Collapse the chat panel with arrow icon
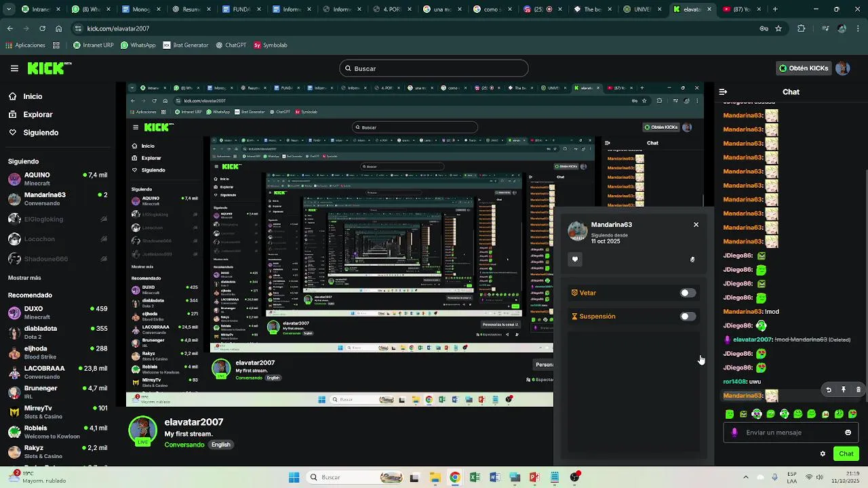Viewport: 868px width, 488px height. pyautogui.click(x=723, y=91)
